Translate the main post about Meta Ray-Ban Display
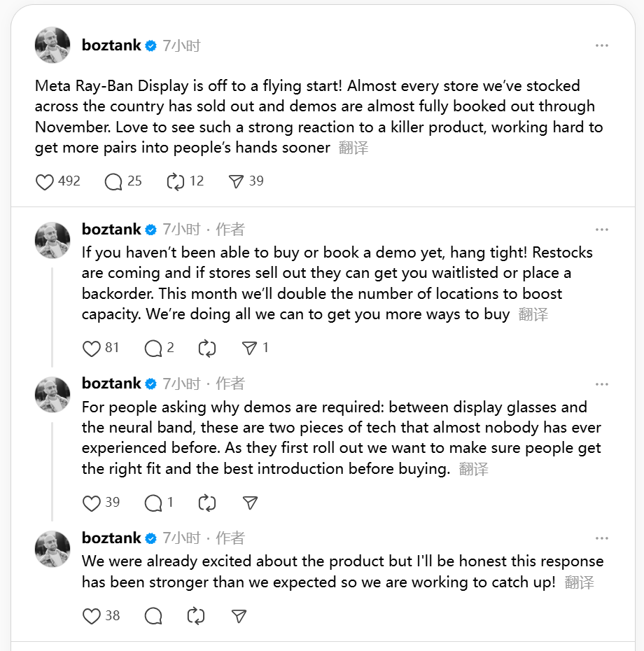Viewport: 644px width, 651px height. tap(353, 148)
